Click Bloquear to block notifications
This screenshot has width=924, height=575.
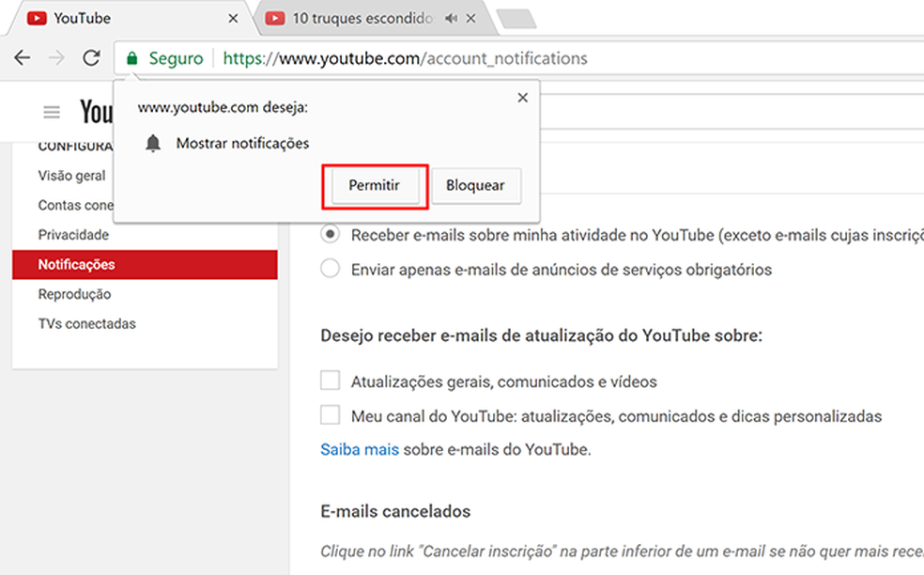click(x=476, y=186)
